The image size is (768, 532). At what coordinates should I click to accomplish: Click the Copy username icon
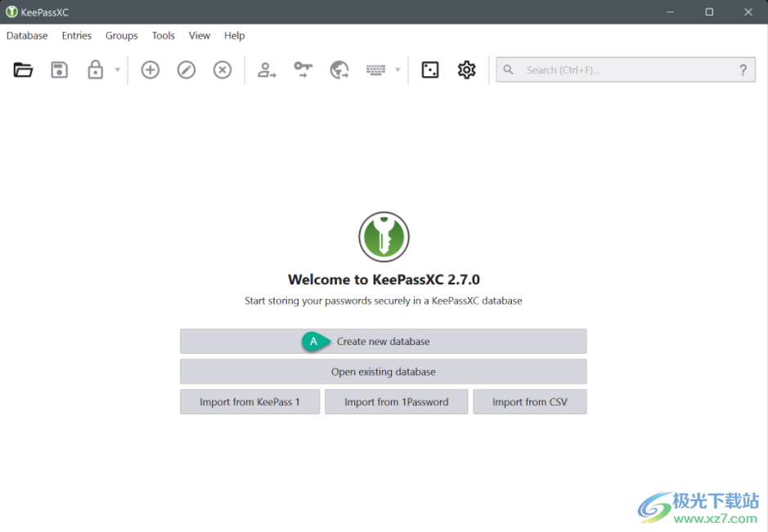point(267,70)
